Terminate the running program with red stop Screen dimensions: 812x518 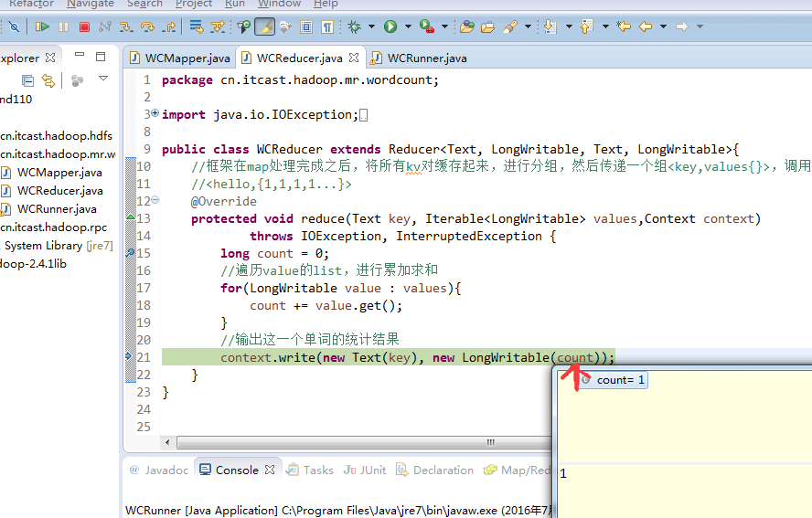[x=84, y=26]
